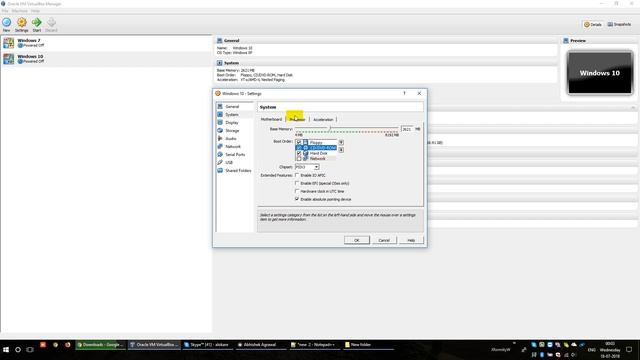Click Cancel in the Settings dialog
Viewport: 640px width, 360px height.
click(x=384, y=240)
